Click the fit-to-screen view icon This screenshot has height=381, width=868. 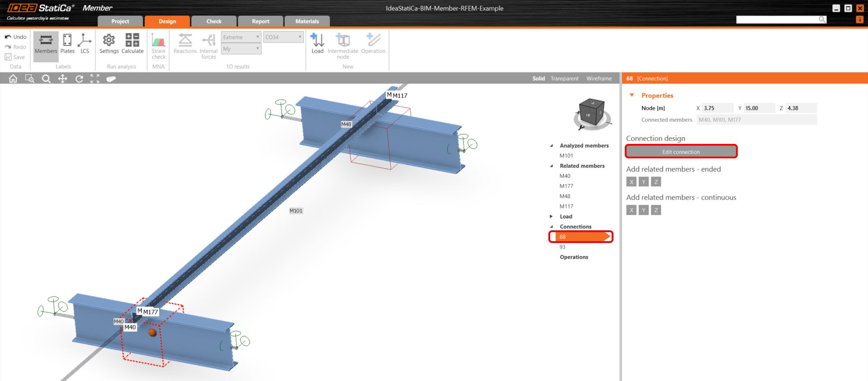click(95, 79)
